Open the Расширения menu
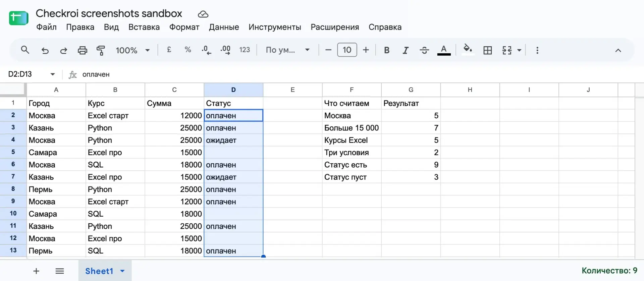The image size is (644, 281). click(x=335, y=27)
